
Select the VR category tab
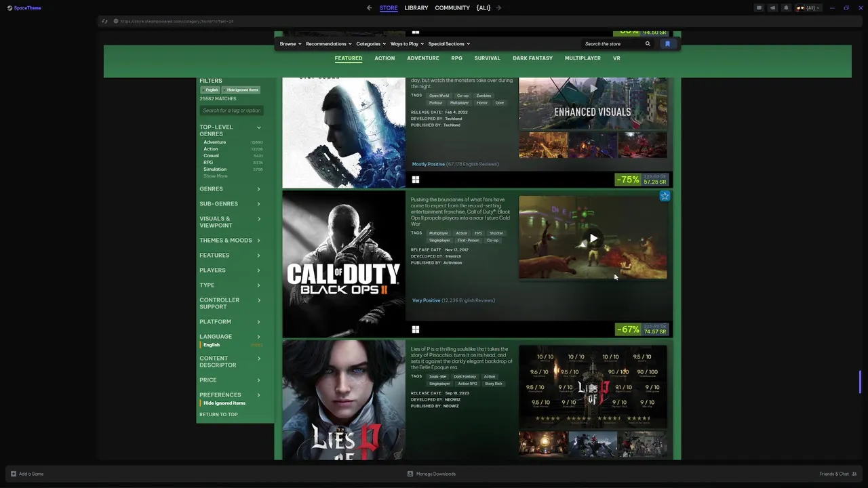[616, 58]
